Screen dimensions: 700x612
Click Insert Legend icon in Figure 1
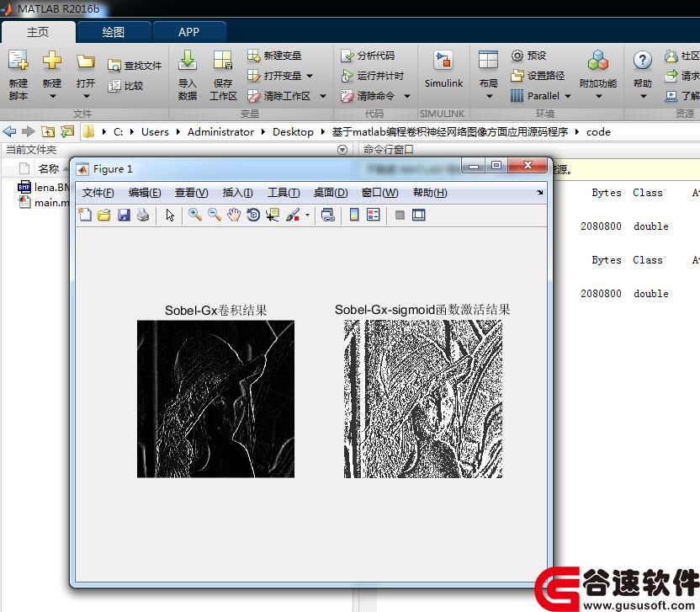point(374,215)
